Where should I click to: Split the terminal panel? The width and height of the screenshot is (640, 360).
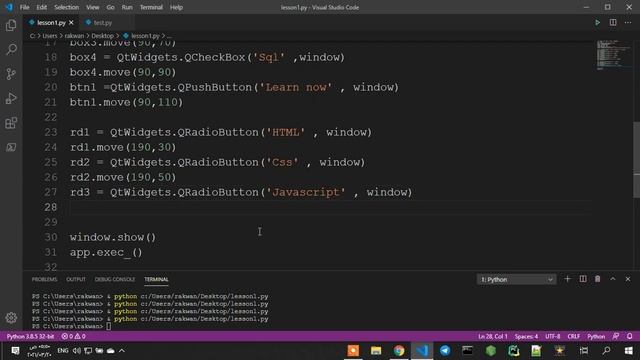583,279
